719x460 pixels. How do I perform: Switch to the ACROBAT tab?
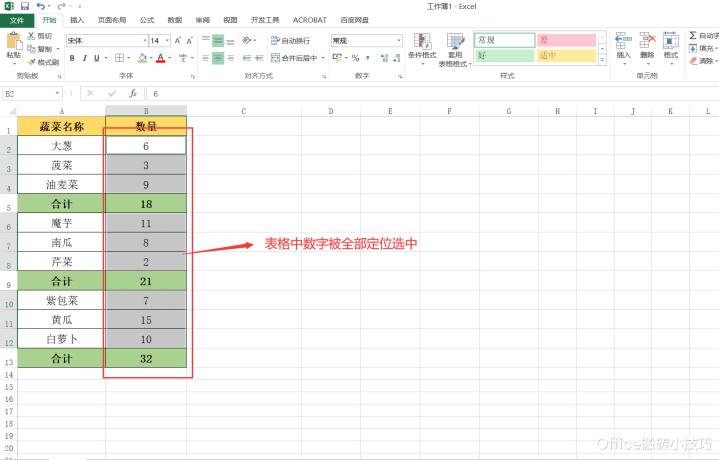[310, 20]
